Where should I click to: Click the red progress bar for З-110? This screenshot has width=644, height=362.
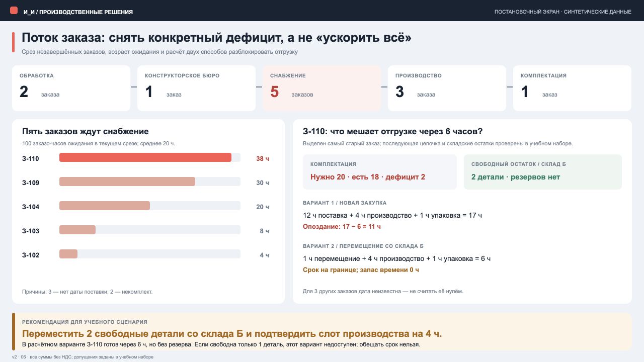(145, 157)
